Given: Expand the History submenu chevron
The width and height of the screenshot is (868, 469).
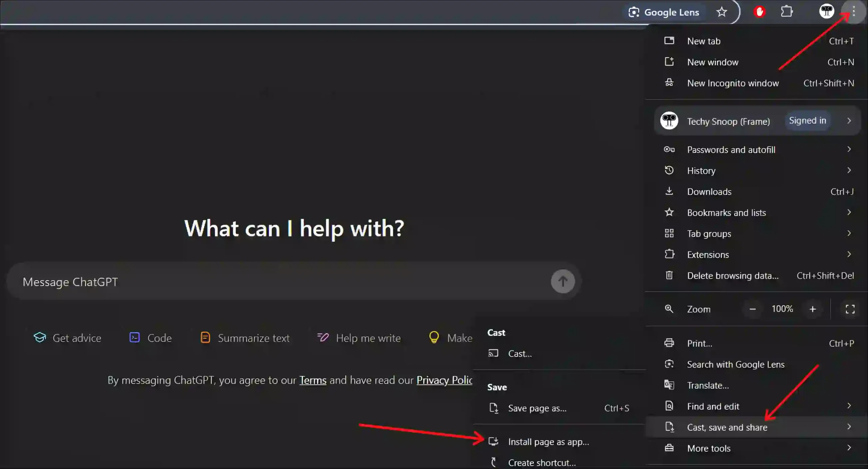Looking at the screenshot, I should click(x=849, y=170).
